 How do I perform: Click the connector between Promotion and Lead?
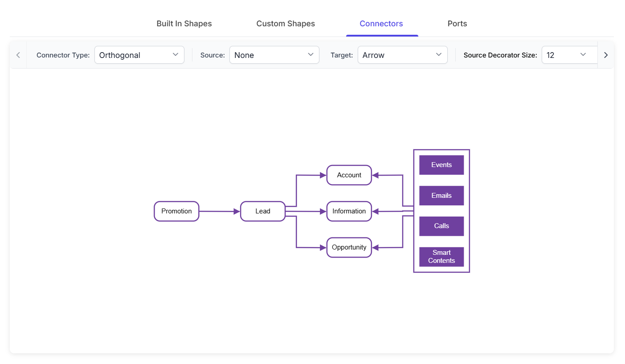(220, 212)
